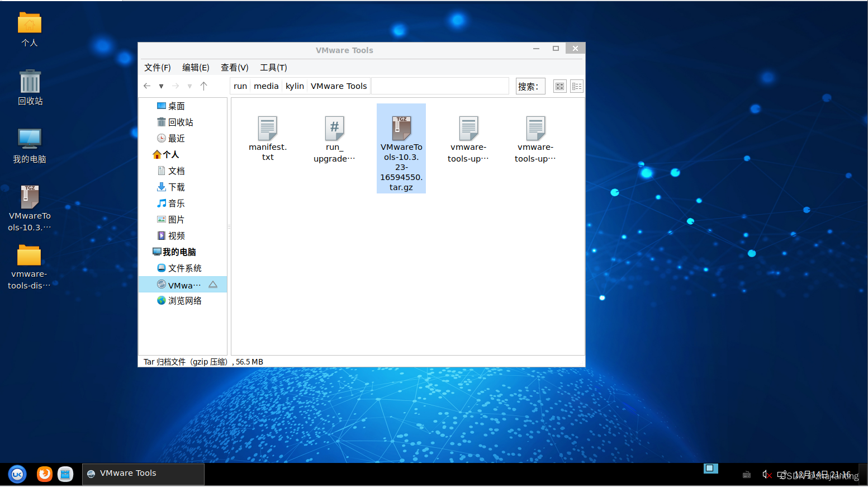Open the 查看(V) menu
The image size is (868, 487).
234,68
